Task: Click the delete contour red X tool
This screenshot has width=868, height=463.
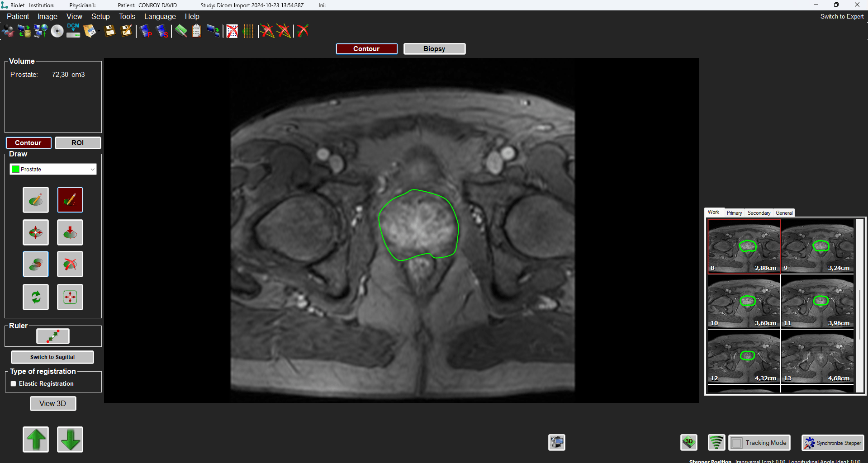Action: pyautogui.click(x=70, y=264)
